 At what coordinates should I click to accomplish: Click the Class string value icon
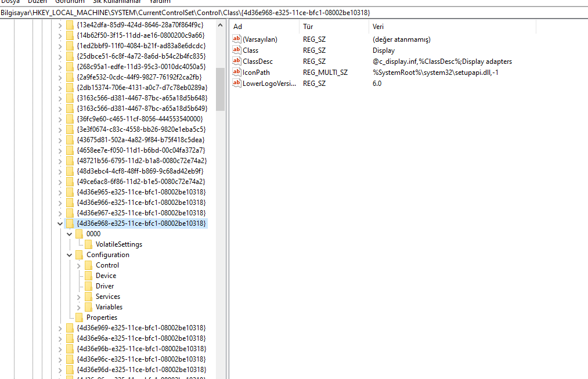coord(237,50)
